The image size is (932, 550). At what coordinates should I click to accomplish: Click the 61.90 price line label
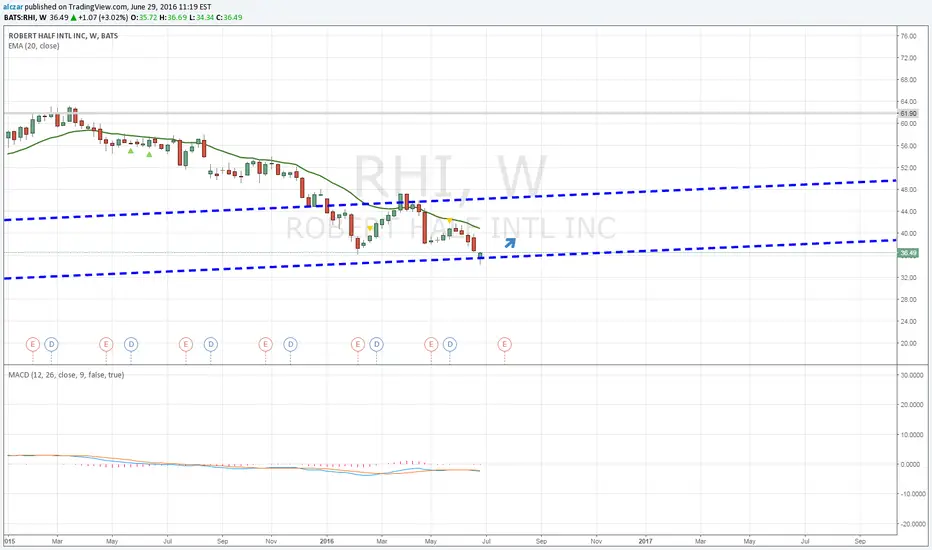pos(908,113)
